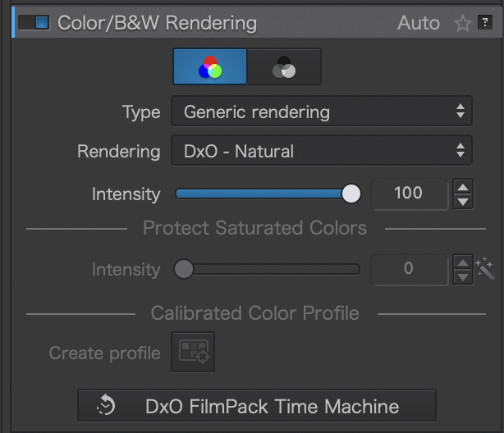Open DxO FilmPack Time Machine
Screen dimensions: 504x433
tap(256, 406)
